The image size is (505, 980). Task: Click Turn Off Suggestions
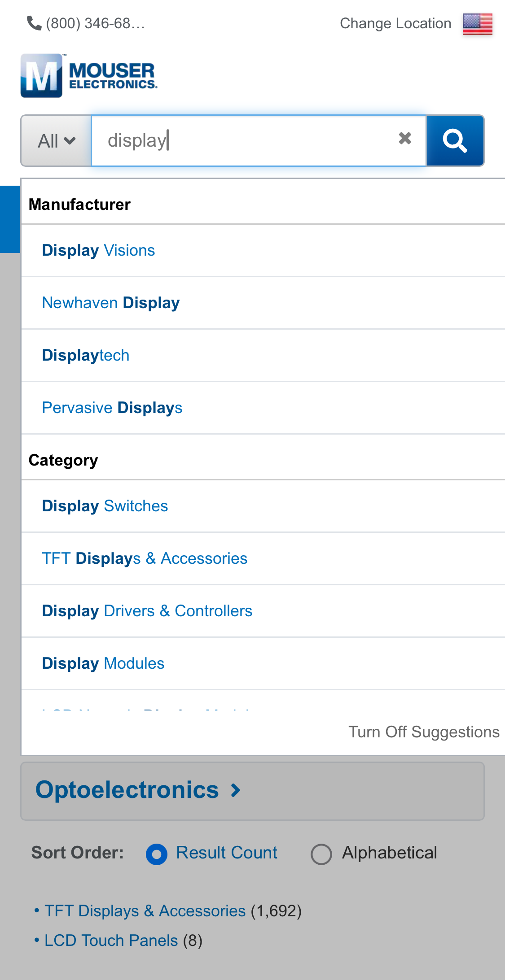(424, 732)
